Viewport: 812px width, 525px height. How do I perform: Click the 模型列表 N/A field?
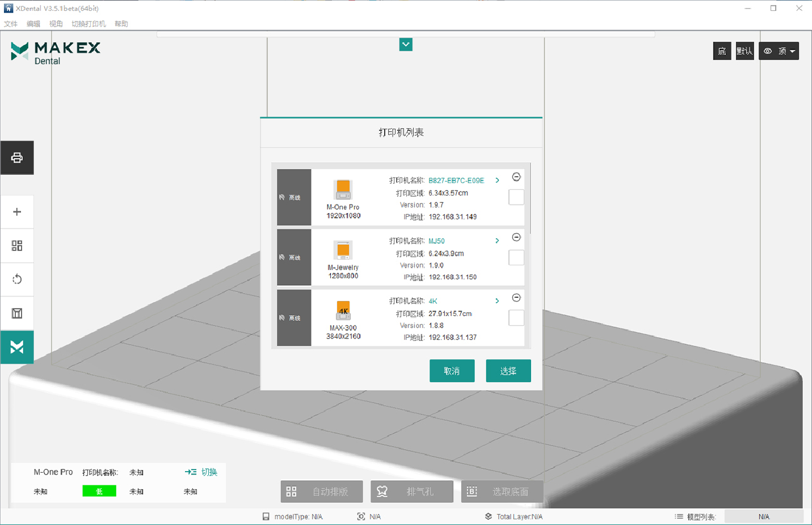coord(764,516)
